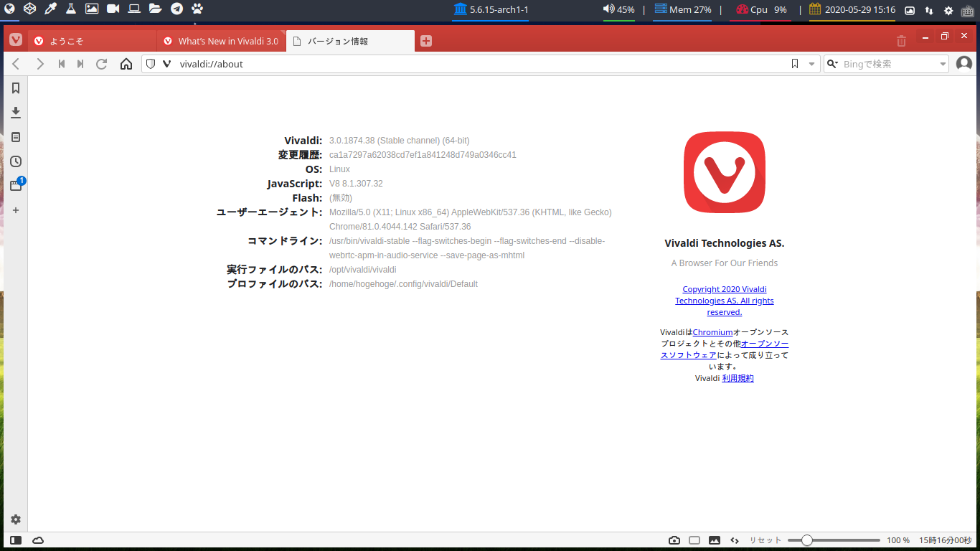The image size is (980, 551).
Task: Open the closed tabs trash can
Action: tap(901, 41)
